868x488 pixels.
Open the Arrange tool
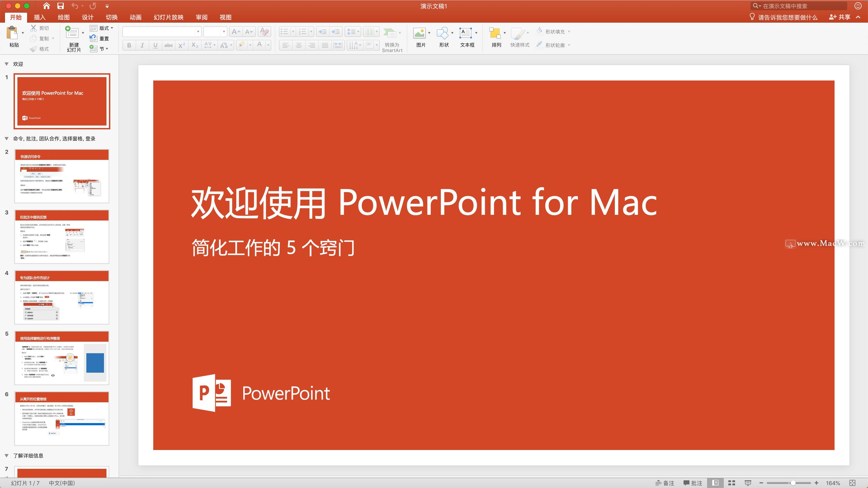click(x=496, y=37)
